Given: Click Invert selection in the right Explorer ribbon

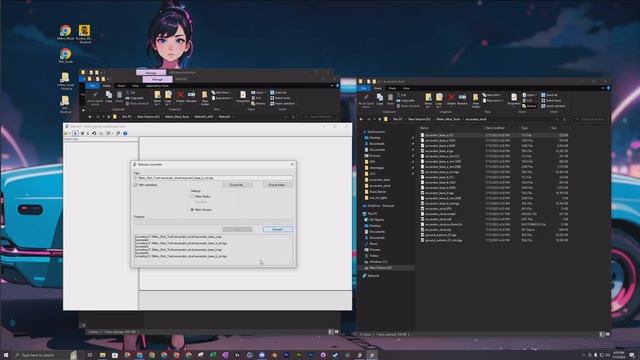Looking at the screenshot, I should coord(553,106).
